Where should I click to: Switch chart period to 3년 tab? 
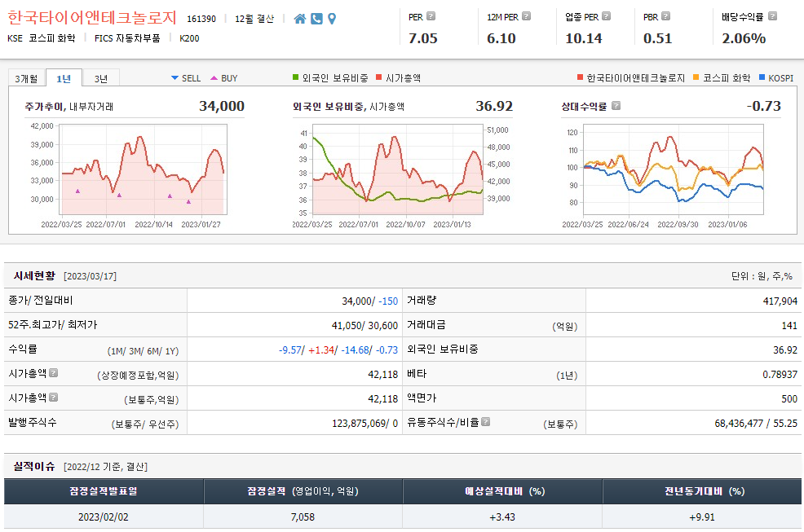pos(101,78)
